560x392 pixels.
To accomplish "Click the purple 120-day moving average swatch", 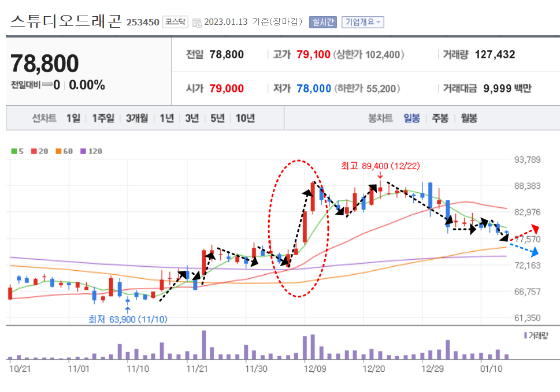I will click(x=83, y=151).
